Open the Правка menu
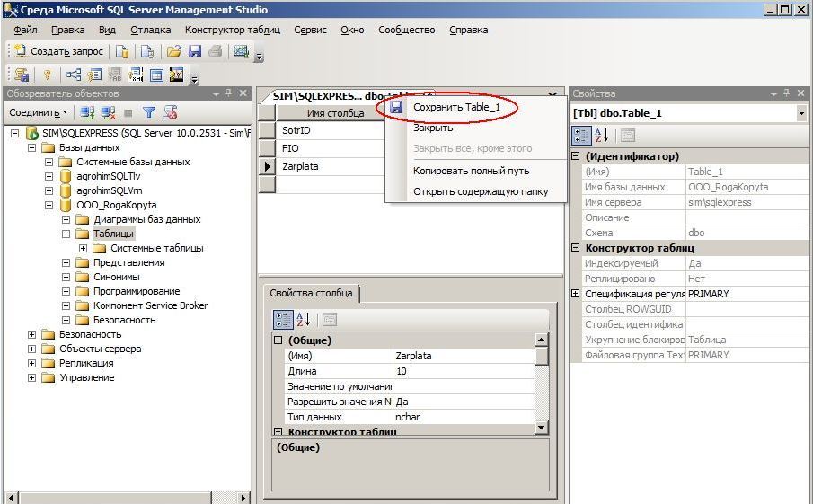 [68, 30]
